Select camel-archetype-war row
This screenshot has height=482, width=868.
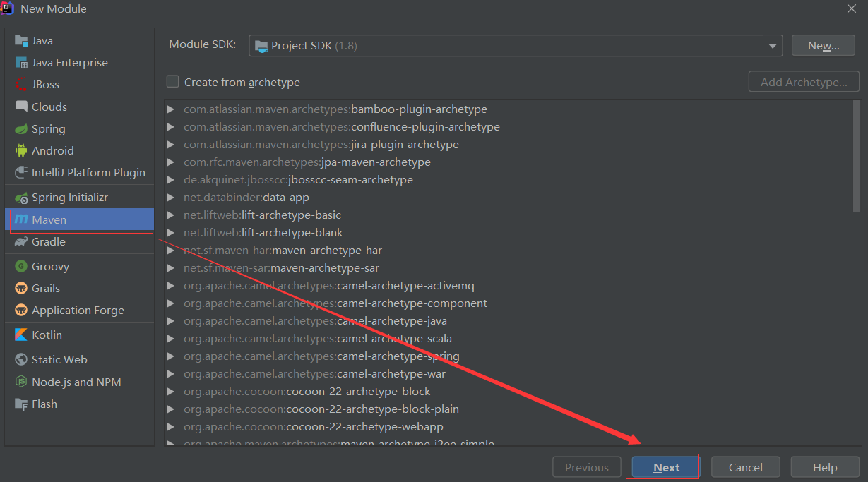pos(509,374)
